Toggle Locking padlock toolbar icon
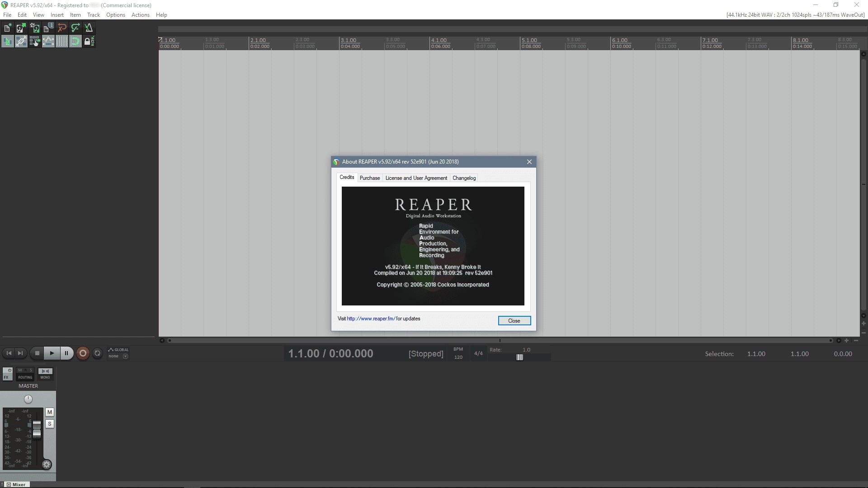The image size is (868, 488). coord(89,42)
